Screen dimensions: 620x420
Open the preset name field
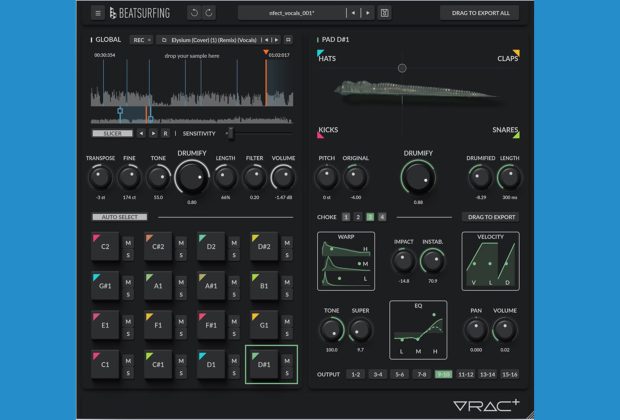coord(292,13)
